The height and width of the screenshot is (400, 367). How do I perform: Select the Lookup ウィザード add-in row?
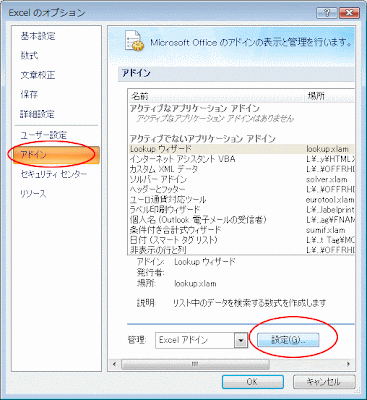pyautogui.click(x=242, y=149)
